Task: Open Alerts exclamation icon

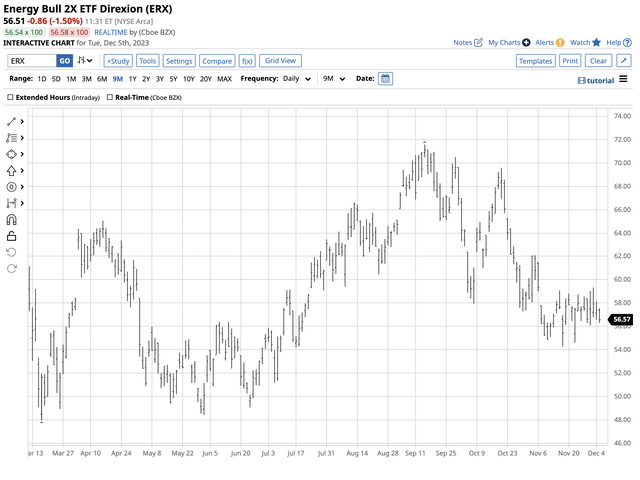Action: 560,42
